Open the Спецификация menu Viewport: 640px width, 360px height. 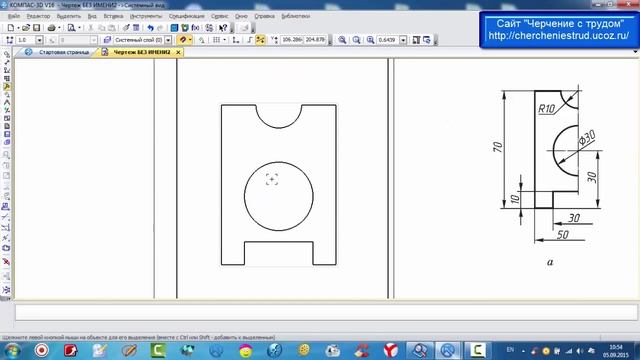point(187,16)
